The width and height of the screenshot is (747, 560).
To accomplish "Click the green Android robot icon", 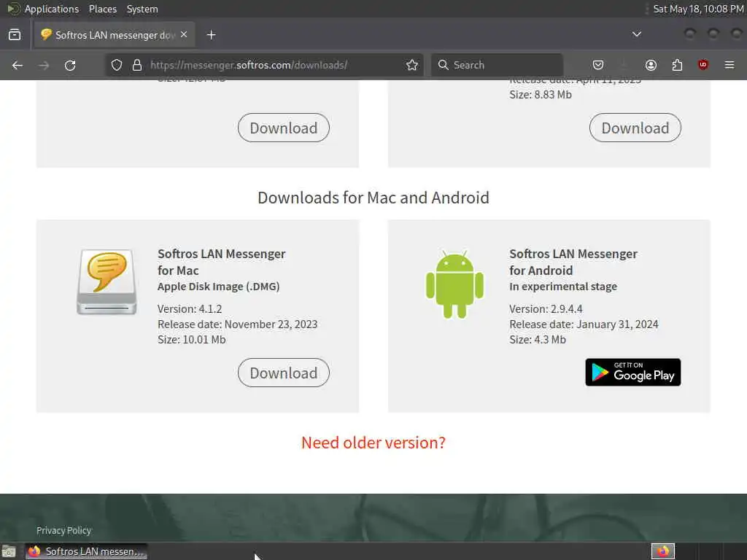I will click(x=454, y=284).
